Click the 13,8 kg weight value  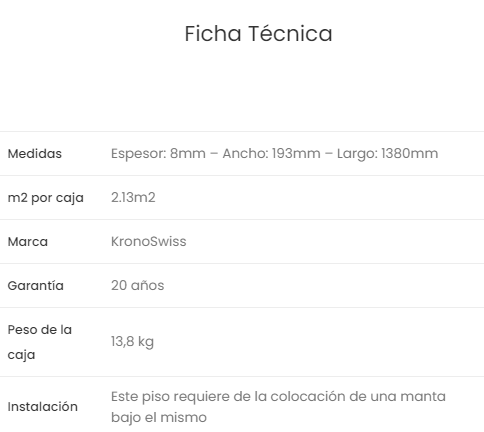132,342
